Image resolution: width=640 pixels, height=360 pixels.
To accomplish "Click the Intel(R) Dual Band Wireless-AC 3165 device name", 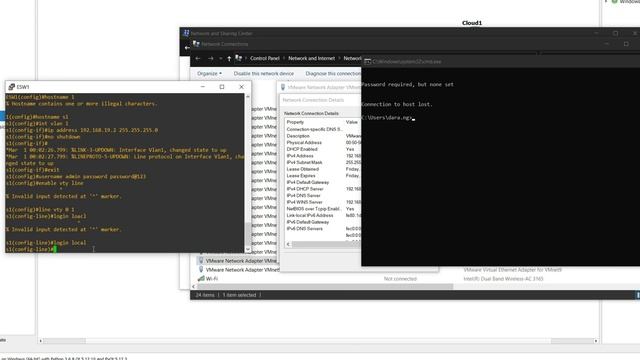I will [x=503, y=279].
